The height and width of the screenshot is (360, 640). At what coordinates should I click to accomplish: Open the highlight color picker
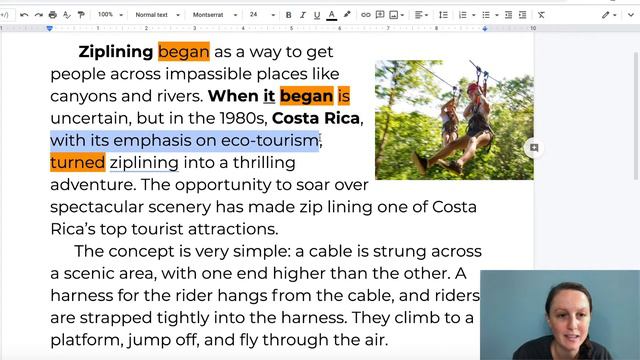coord(347,15)
